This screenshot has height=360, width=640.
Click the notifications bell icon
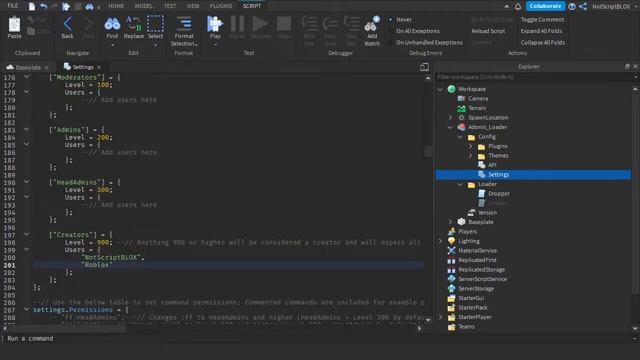click(x=518, y=6)
